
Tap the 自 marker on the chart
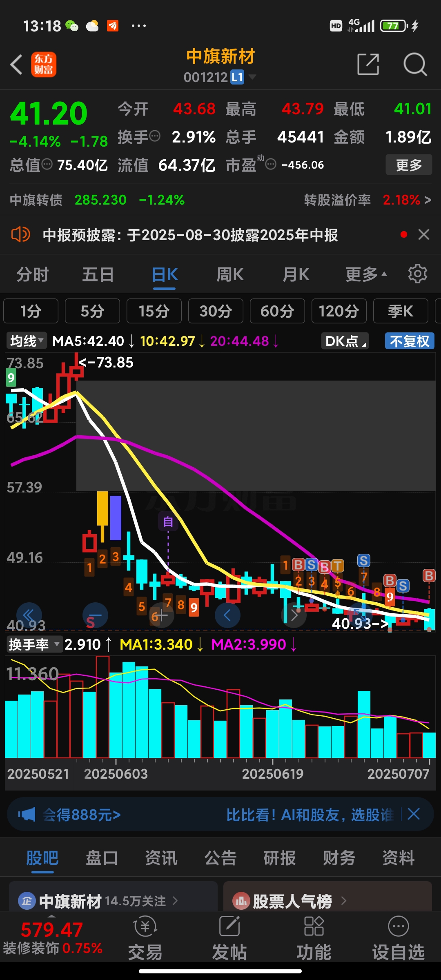(168, 521)
